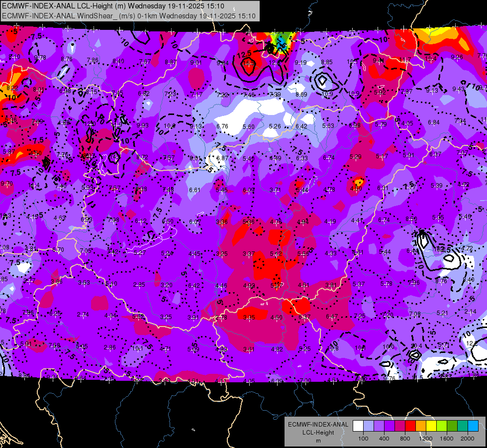Choose the yellow legend swatch
The image size is (487, 448).
(431, 426)
